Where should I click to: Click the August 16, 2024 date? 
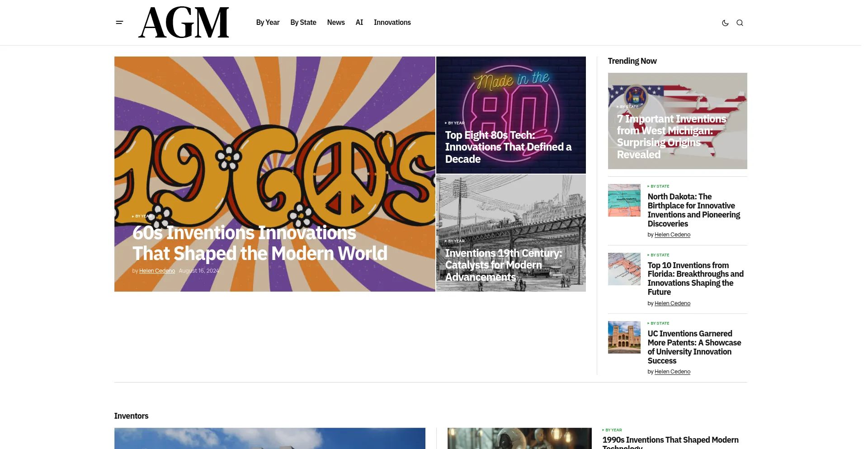click(x=199, y=271)
